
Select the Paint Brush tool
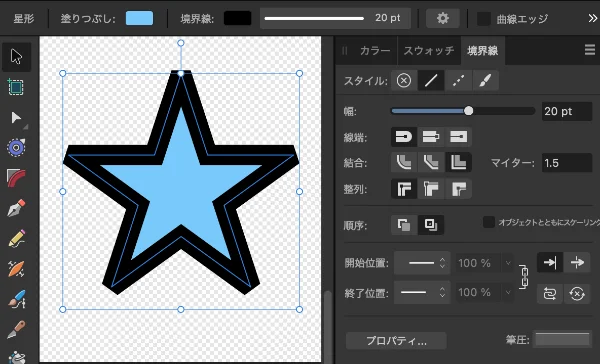tap(16, 299)
